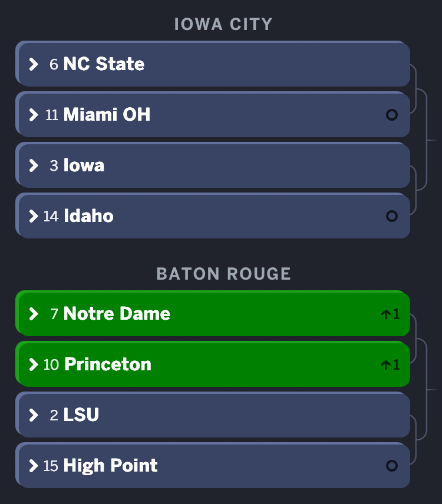Toggle the circle marker on Idaho

[x=391, y=216]
